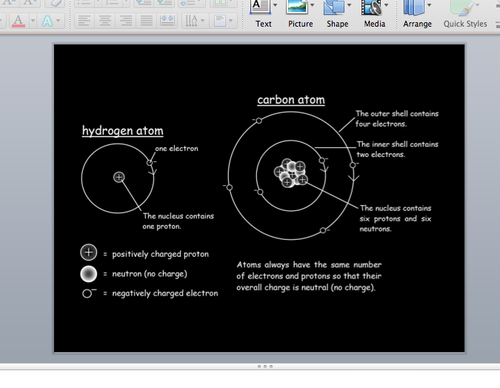Click the neutron symbol in the legend

pos(89,274)
